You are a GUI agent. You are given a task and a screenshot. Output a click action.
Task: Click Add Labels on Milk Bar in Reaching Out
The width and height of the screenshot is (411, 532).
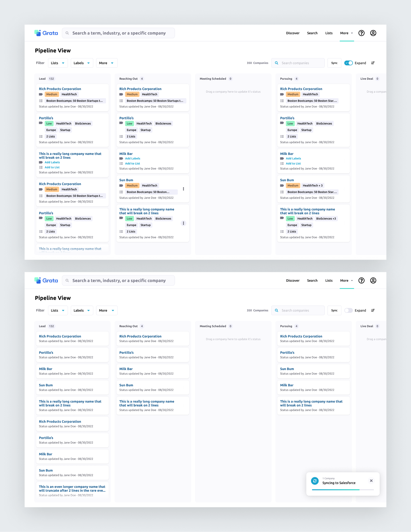click(x=133, y=159)
